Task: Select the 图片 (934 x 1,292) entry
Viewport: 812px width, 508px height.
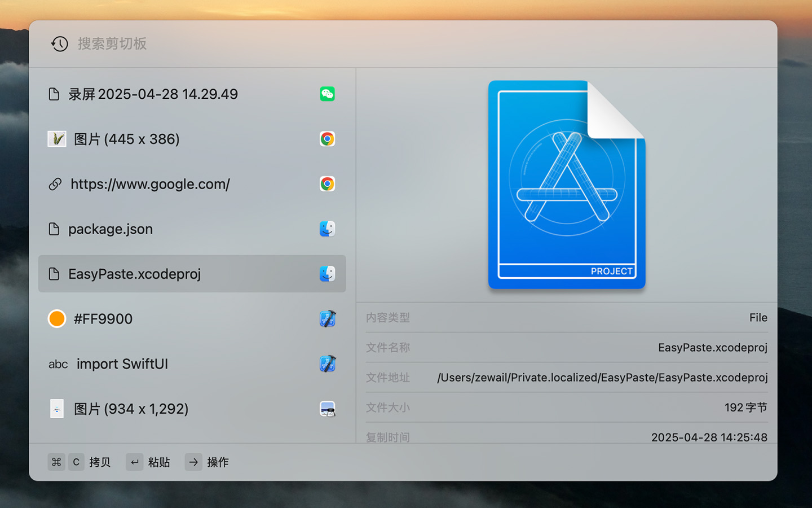Action: 192,409
